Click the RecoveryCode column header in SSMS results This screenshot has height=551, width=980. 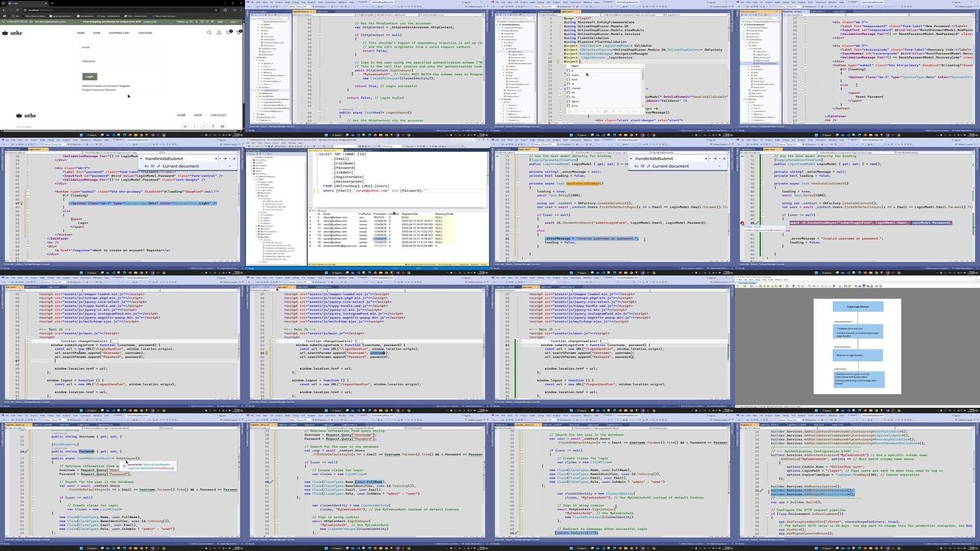(x=444, y=214)
